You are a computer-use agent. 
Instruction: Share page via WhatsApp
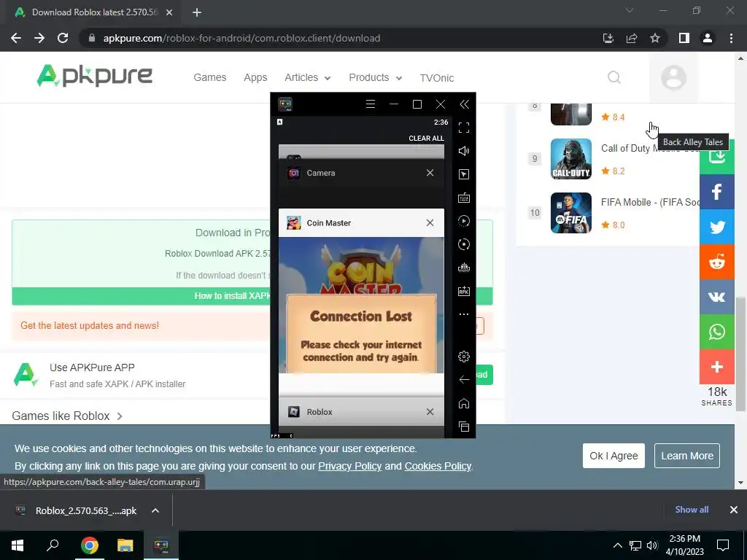pos(716,332)
